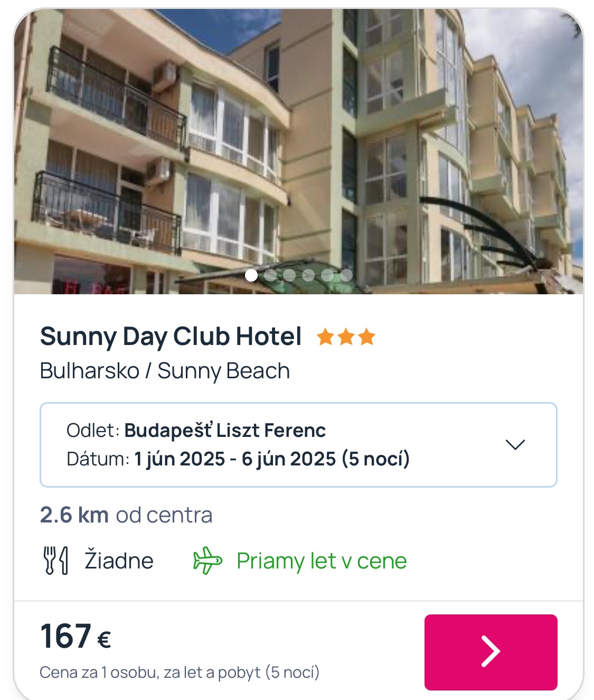This screenshot has height=700, width=594.
Task: Click the fork and knife meals icon
Action: 55,561
